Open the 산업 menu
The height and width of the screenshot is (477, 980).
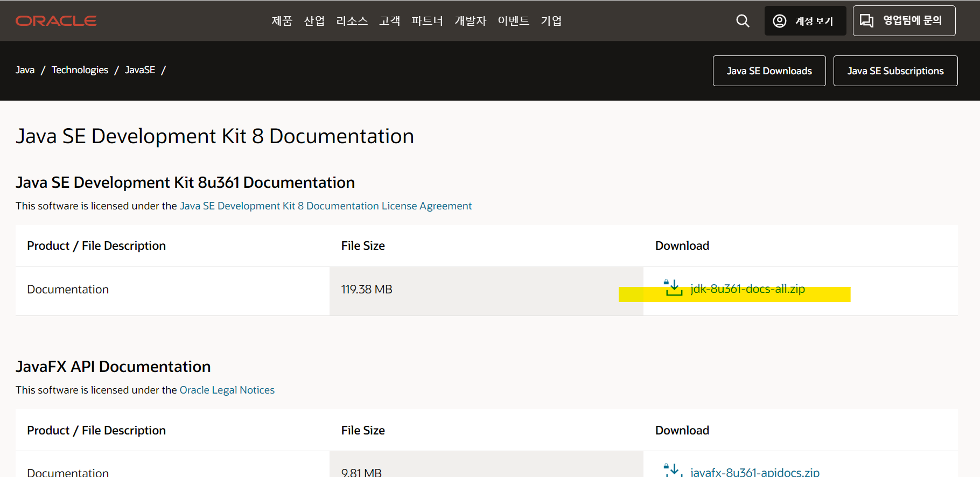click(314, 21)
